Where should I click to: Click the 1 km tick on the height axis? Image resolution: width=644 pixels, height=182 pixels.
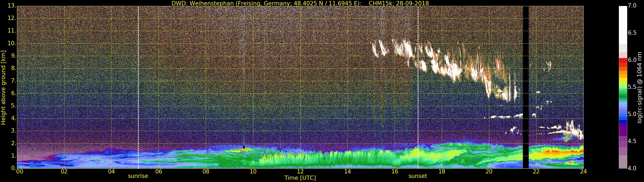click(x=14, y=156)
